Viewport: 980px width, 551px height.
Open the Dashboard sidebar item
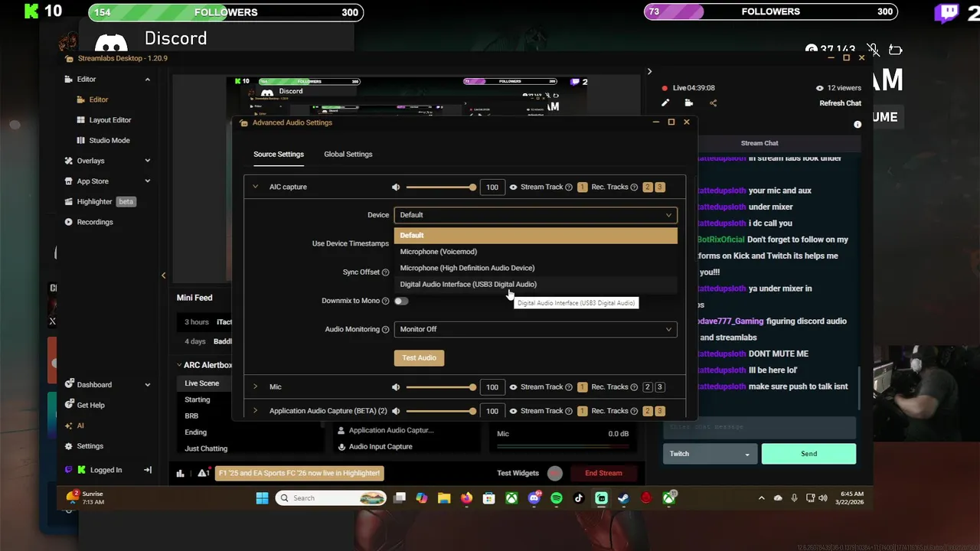pyautogui.click(x=94, y=385)
